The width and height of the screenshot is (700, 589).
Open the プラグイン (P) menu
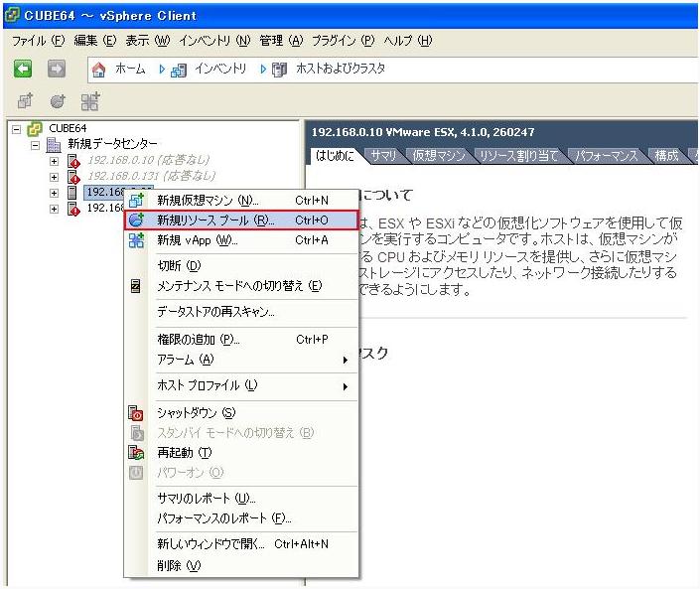(x=343, y=41)
